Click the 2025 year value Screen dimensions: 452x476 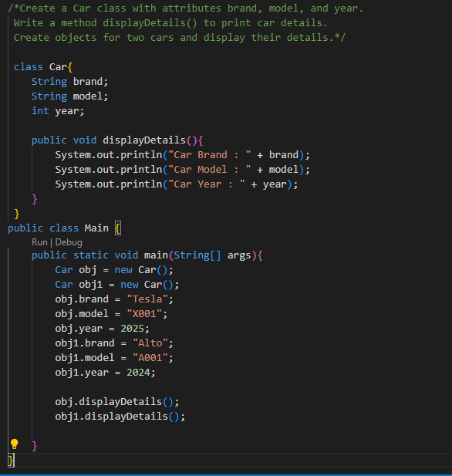[x=133, y=329]
